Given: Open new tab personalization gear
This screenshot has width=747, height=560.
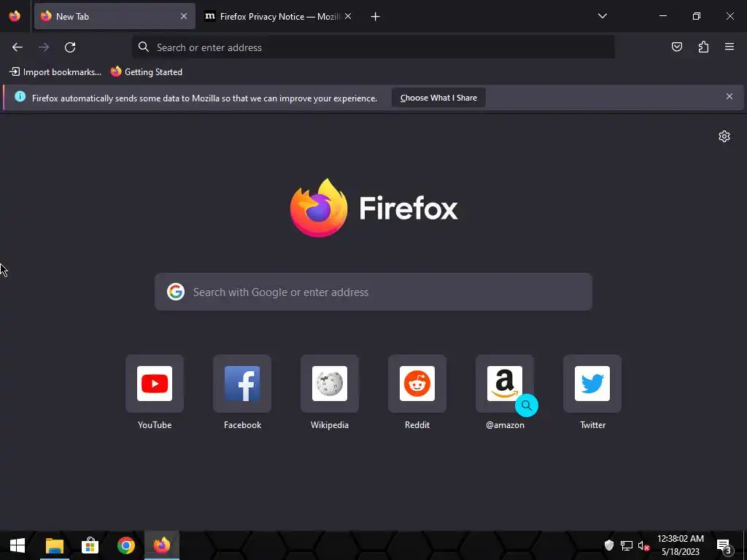Looking at the screenshot, I should (x=724, y=136).
